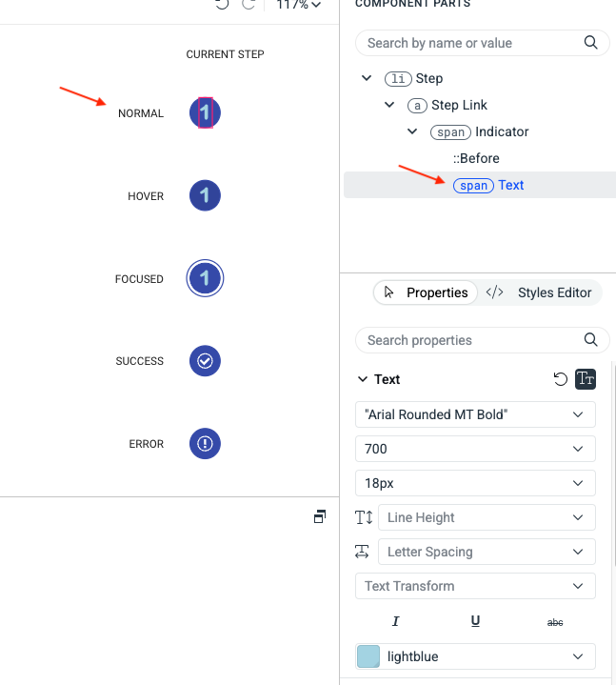Click the Error state exclamation indicator
The image size is (616, 685).
click(206, 444)
